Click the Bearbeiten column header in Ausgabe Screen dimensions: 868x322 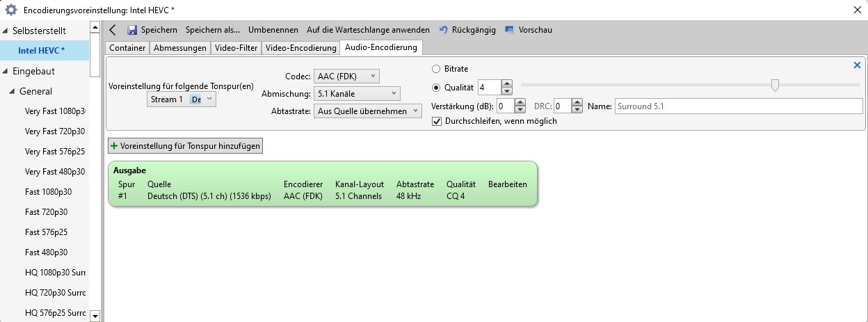pyautogui.click(x=508, y=184)
